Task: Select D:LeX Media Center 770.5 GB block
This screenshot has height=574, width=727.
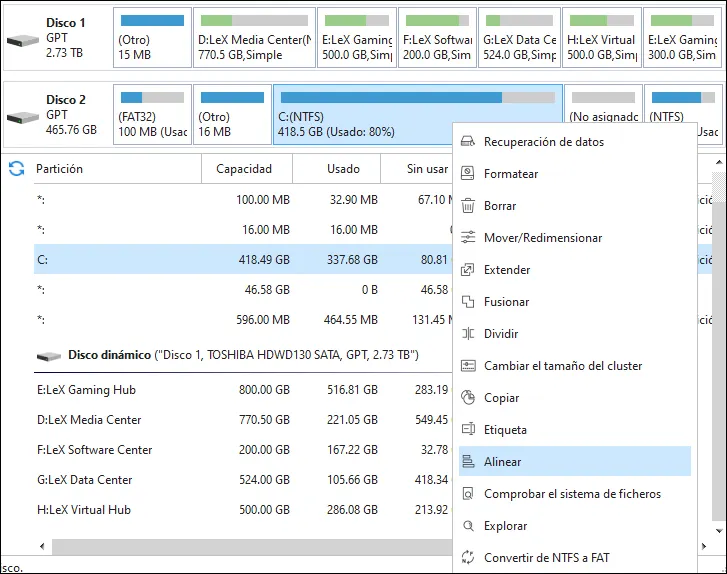Action: tap(255, 38)
